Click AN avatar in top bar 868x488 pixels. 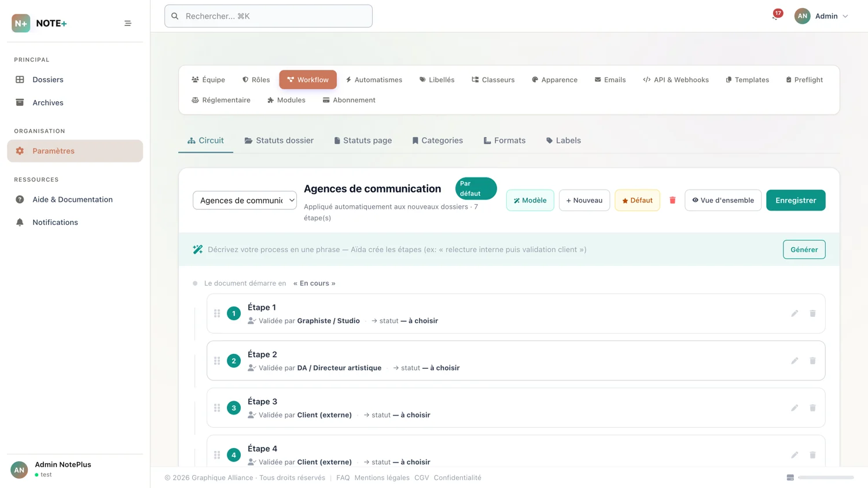point(802,16)
